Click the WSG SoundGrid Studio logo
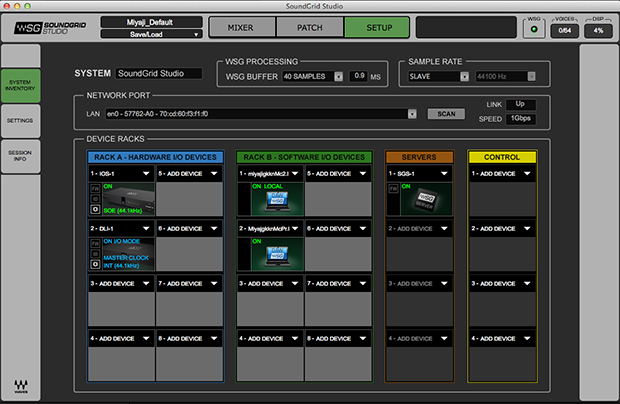The image size is (620, 404). pyautogui.click(x=50, y=28)
